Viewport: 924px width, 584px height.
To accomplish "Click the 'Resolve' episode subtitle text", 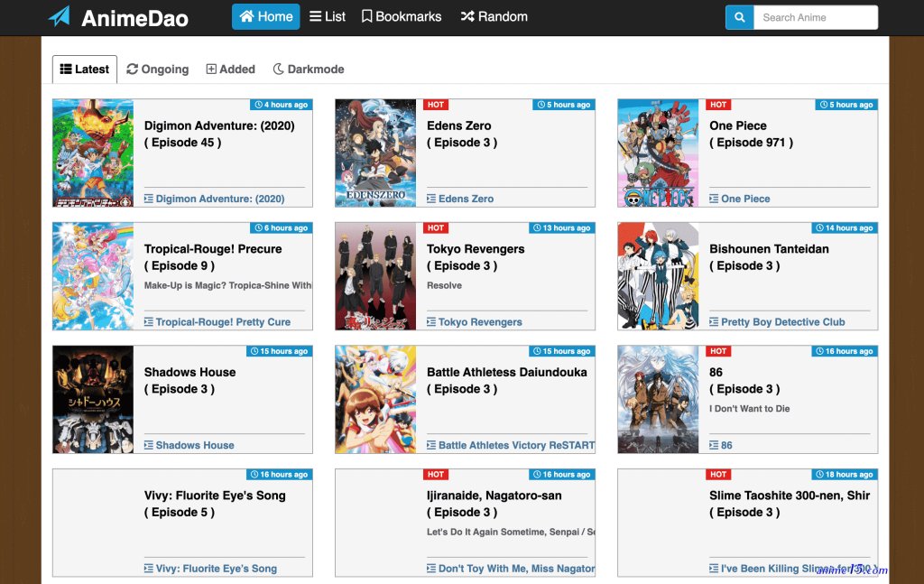I will [x=444, y=285].
